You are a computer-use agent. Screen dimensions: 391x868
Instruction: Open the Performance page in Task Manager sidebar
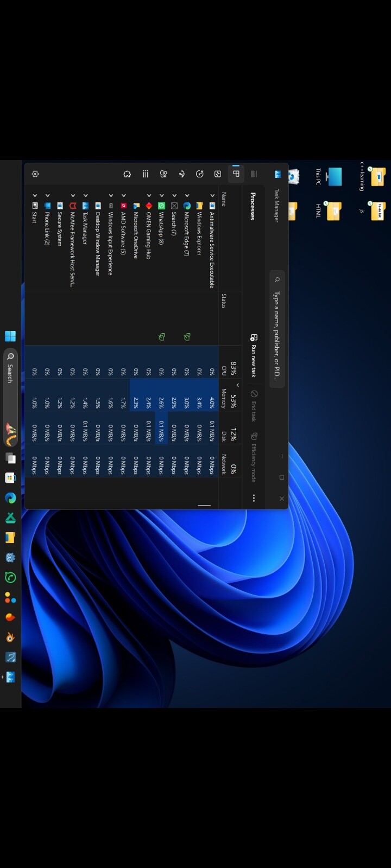(x=218, y=174)
